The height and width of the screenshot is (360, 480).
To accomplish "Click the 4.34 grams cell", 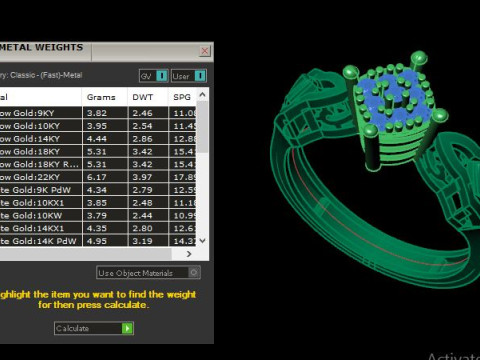I will [105, 190].
